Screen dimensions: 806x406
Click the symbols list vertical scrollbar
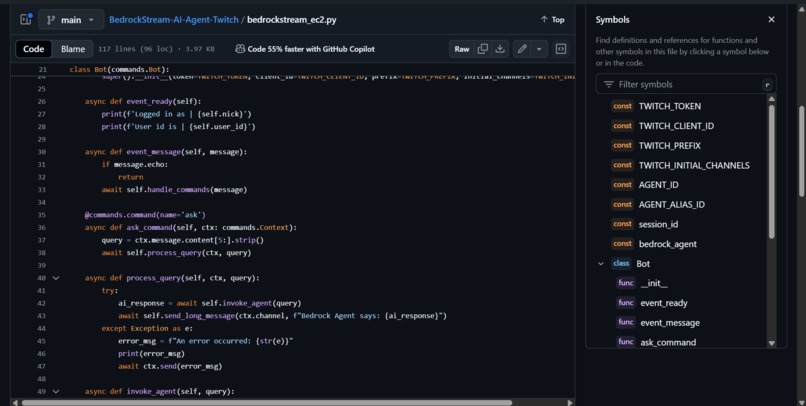(x=772, y=171)
